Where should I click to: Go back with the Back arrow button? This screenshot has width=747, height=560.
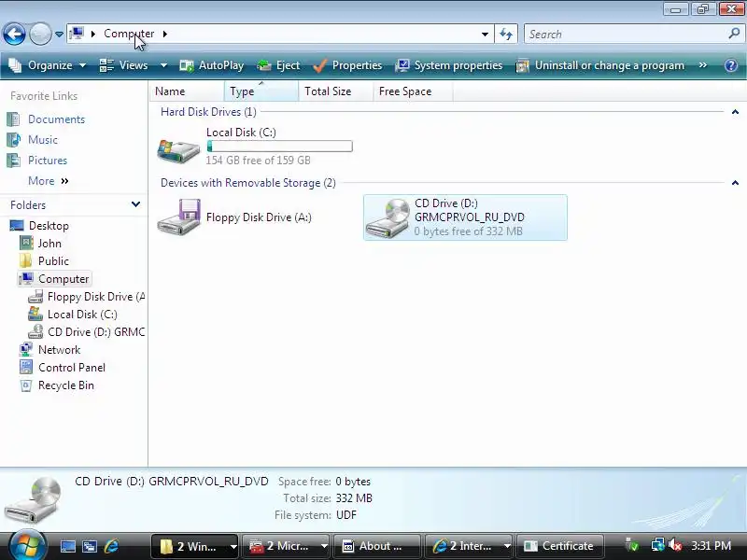click(x=14, y=34)
